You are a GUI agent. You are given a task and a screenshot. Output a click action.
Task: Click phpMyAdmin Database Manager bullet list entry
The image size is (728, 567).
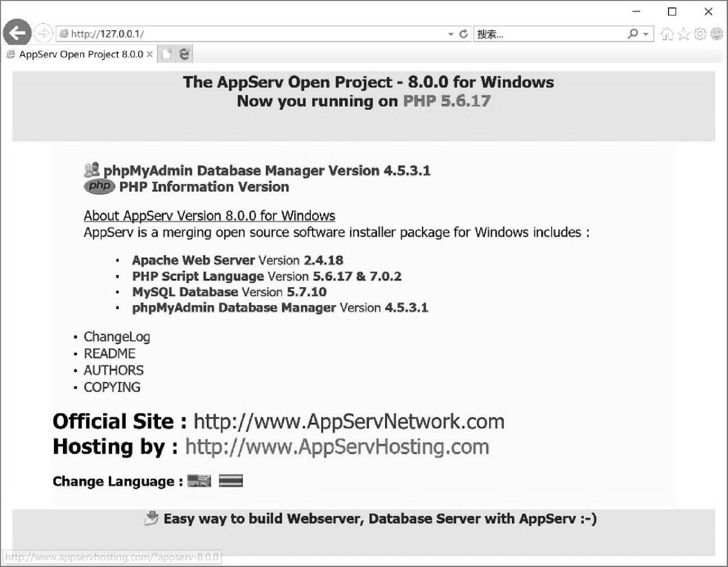pyautogui.click(x=280, y=308)
